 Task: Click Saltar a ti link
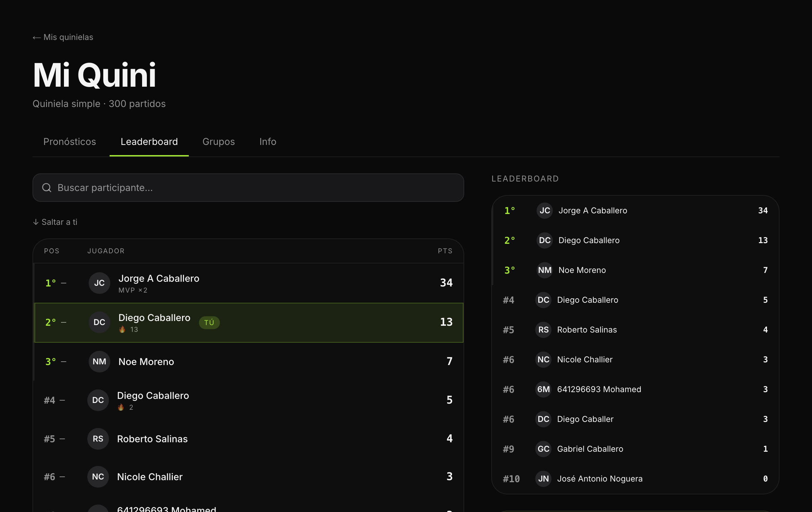pyautogui.click(x=55, y=222)
